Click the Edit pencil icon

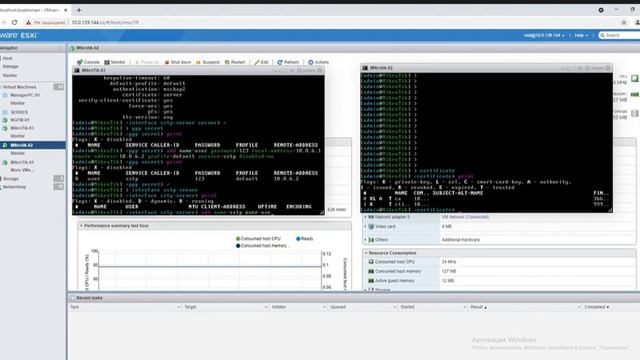coord(257,62)
